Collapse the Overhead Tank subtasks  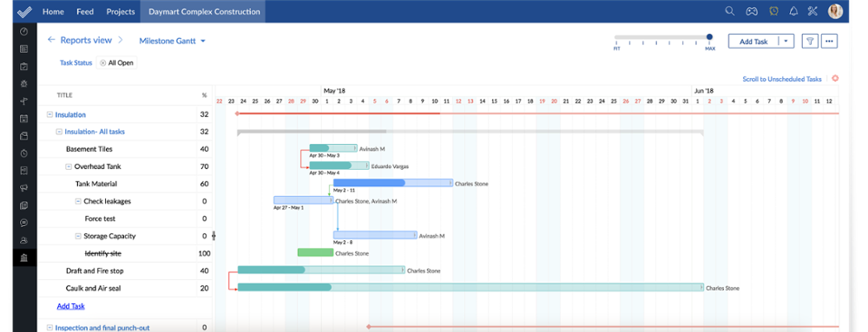pos(69,166)
